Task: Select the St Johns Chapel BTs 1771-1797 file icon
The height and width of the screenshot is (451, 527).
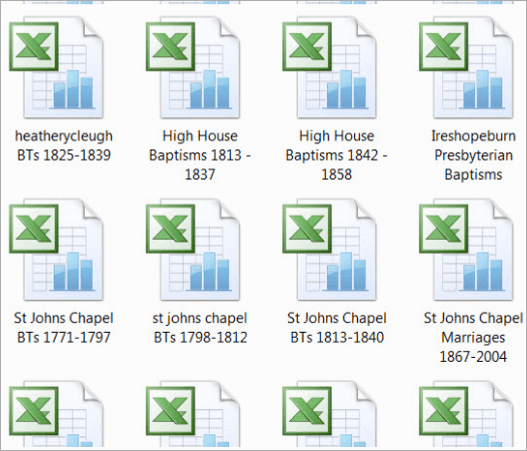Action: (56, 249)
